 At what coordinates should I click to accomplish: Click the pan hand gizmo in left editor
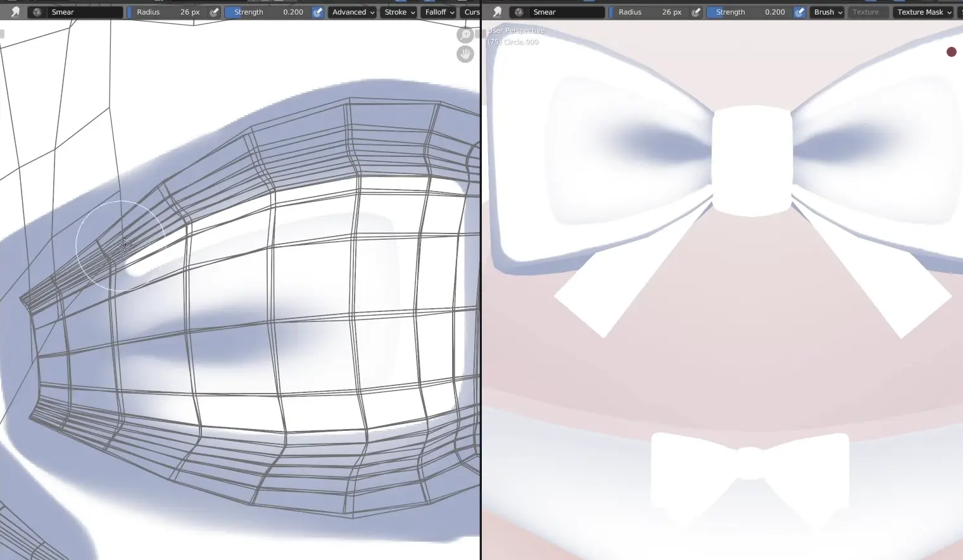pyautogui.click(x=465, y=54)
